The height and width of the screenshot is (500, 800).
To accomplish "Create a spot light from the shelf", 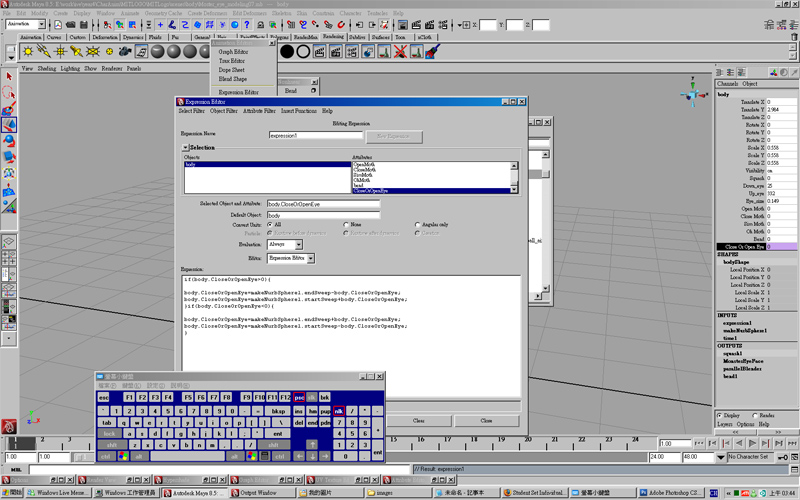I will pos(77,52).
